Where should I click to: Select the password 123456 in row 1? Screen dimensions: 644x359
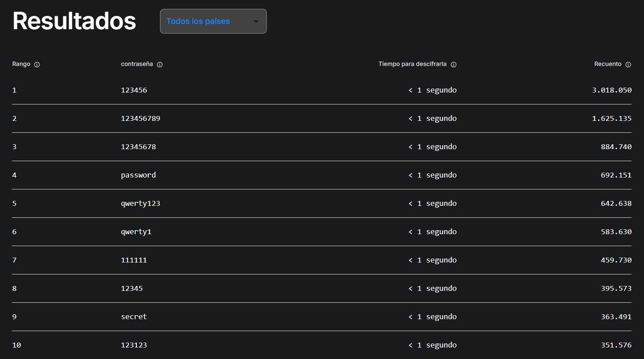(134, 90)
